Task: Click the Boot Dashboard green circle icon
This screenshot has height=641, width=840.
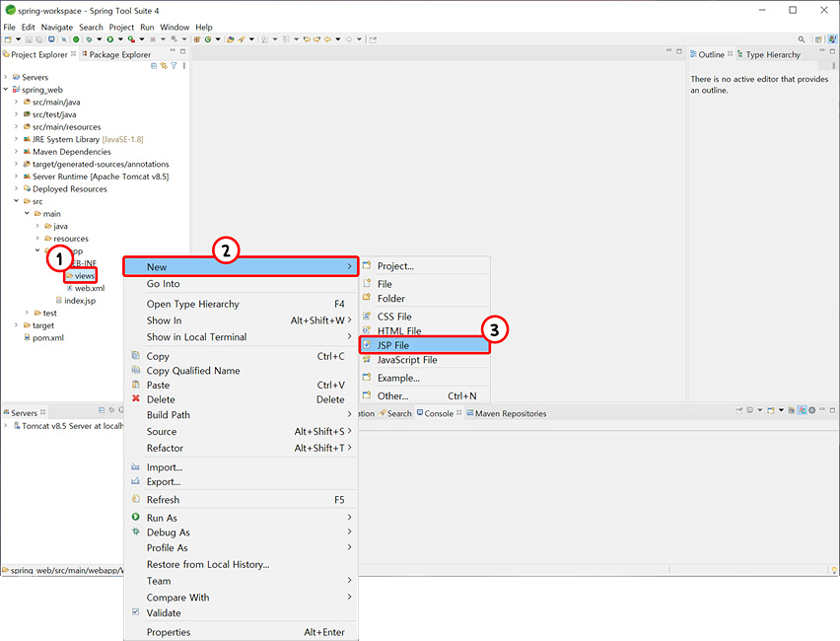Action: pos(76,39)
